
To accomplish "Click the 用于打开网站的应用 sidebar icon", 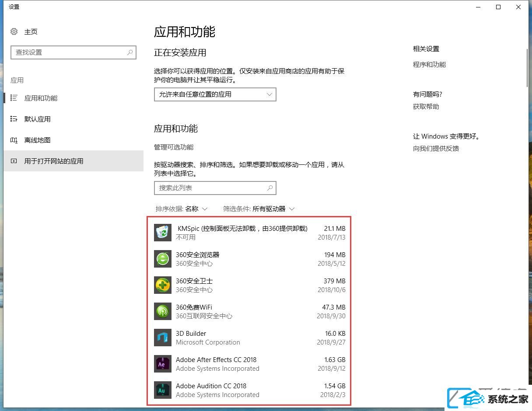I will click(x=14, y=161).
